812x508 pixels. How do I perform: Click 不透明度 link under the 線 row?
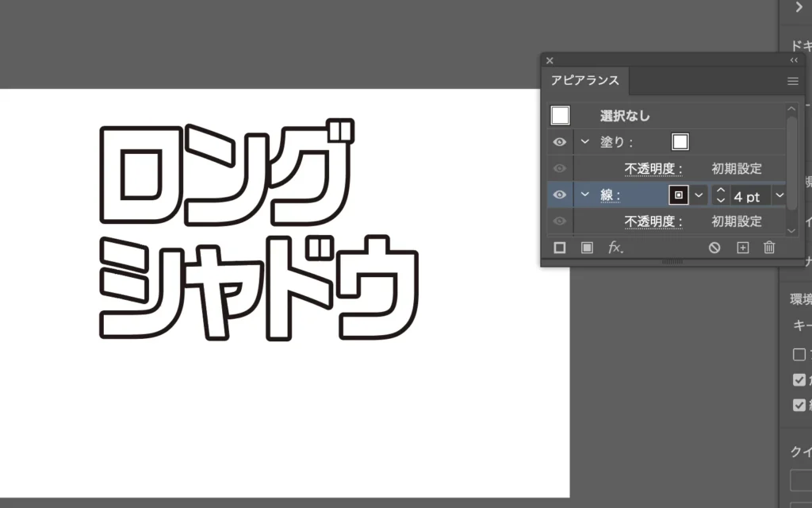pos(653,221)
